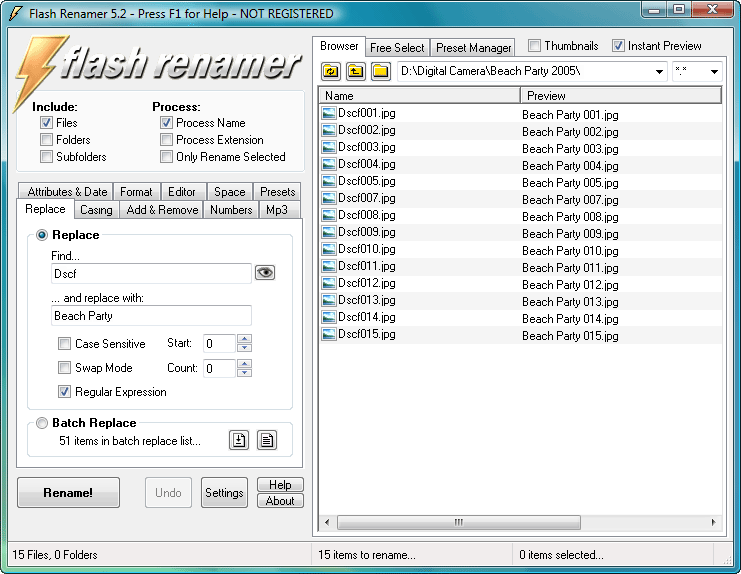The height and width of the screenshot is (574, 741).
Task: Open the Settings button
Action: (x=224, y=492)
